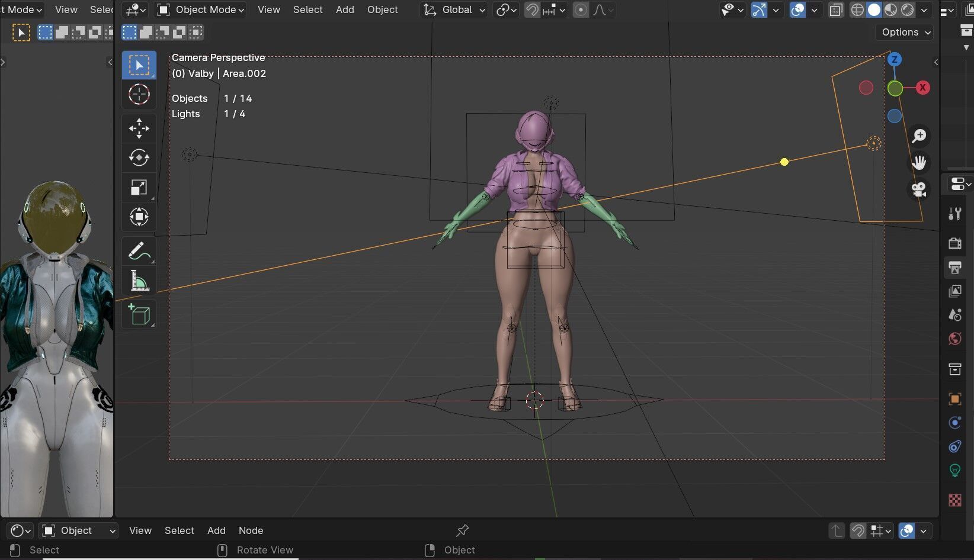Open the Object Mode dropdown
This screenshot has width=974, height=560.
201,10
